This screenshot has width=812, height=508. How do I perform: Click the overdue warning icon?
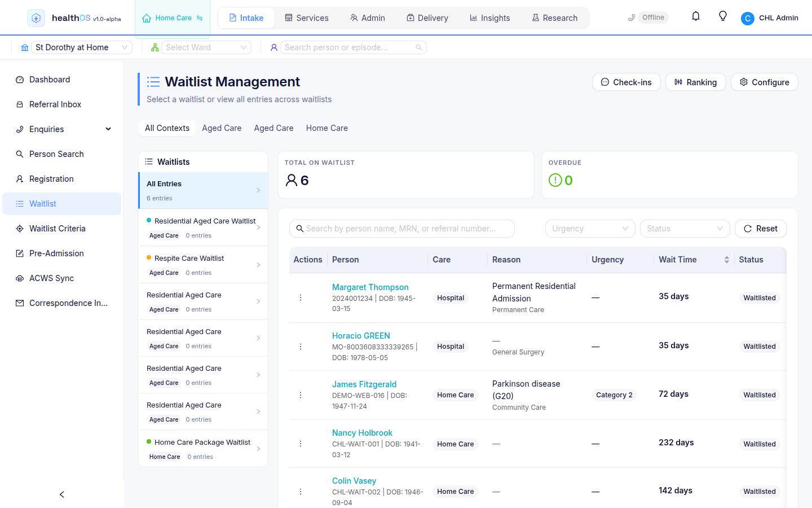tap(555, 180)
